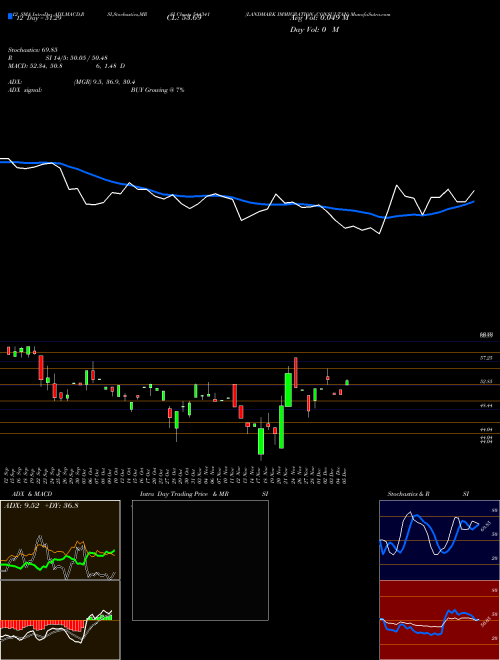Click the 'Avg Vol: 0.049 M' label
The width and height of the screenshot is (500, 660).
(319, 18)
